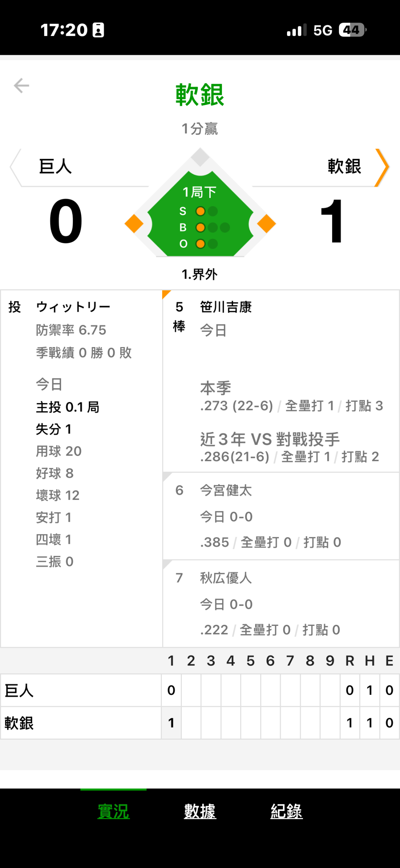The image size is (400, 868).
Task: Tap the orange first base diamond
Action: pos(266,224)
